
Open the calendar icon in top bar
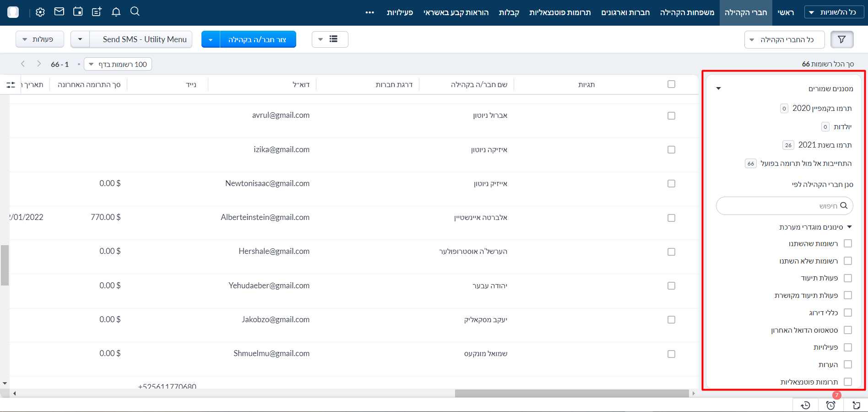click(78, 12)
